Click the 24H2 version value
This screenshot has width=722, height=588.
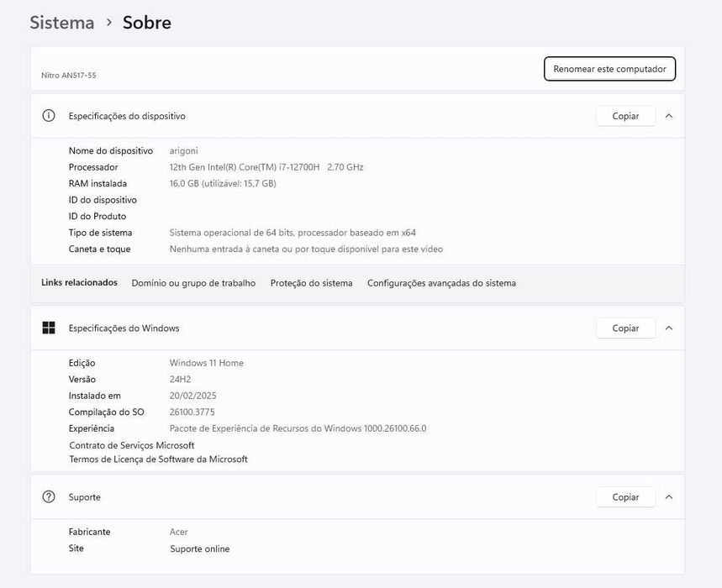pyautogui.click(x=180, y=379)
